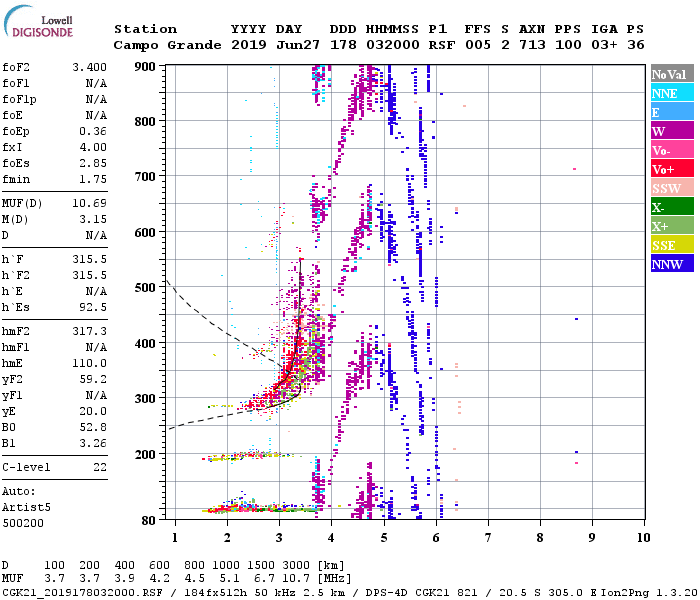Image resolution: width=700 pixels, height=600 pixels.
Task: Click the B1 value 3.26
Action: click(x=93, y=443)
